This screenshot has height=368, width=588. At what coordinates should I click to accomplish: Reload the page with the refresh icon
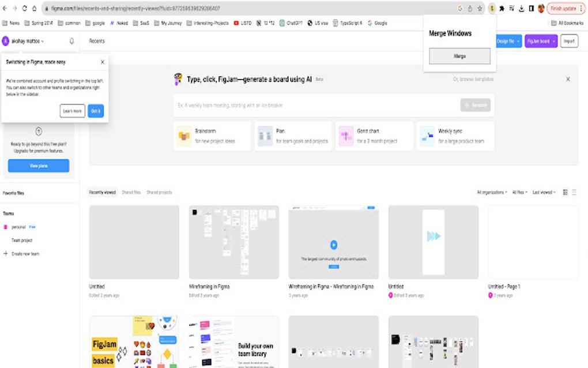[x=24, y=8]
